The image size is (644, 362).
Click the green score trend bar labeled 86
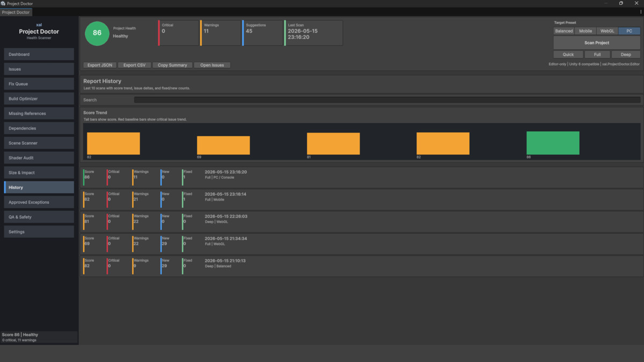553,143
